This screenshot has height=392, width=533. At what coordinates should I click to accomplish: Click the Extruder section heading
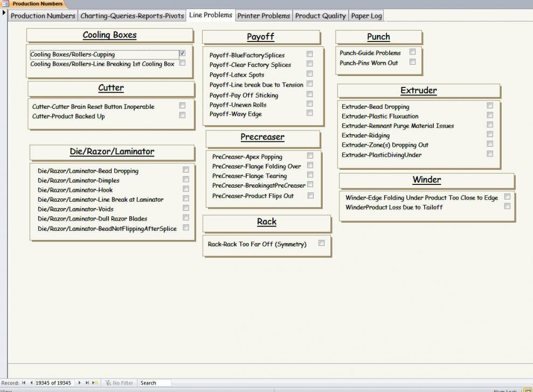(x=418, y=91)
